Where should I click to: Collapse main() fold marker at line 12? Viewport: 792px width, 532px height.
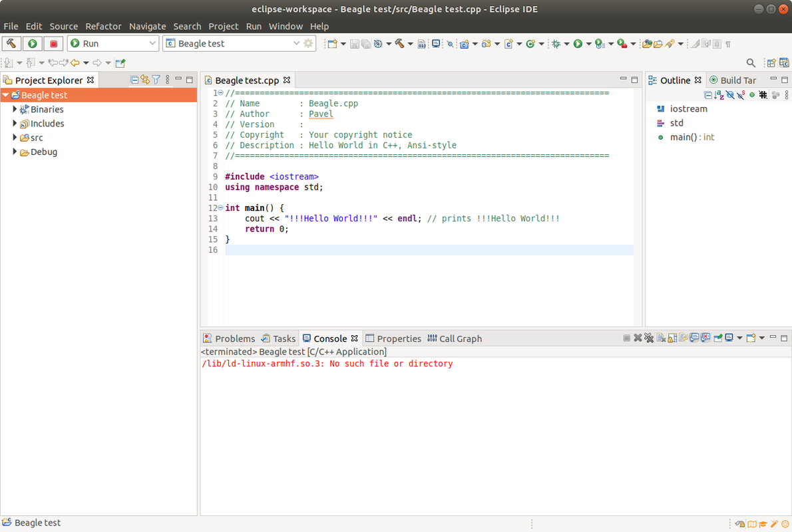click(221, 207)
